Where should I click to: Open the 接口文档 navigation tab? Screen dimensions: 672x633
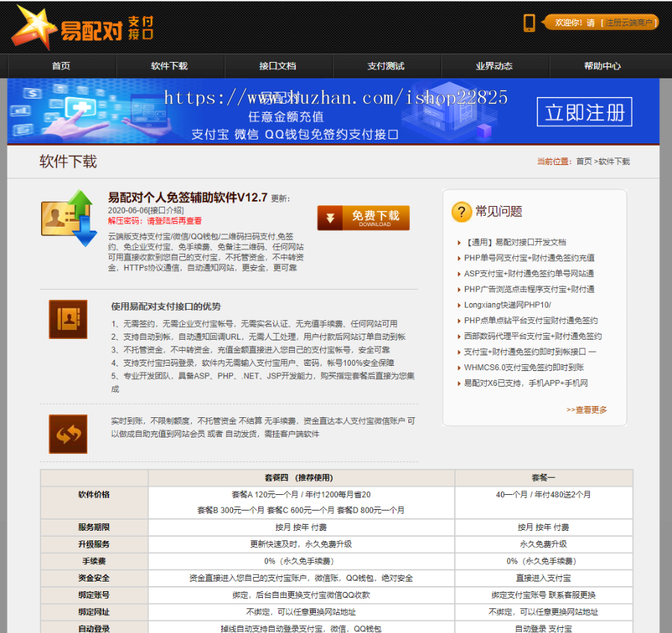(x=278, y=66)
